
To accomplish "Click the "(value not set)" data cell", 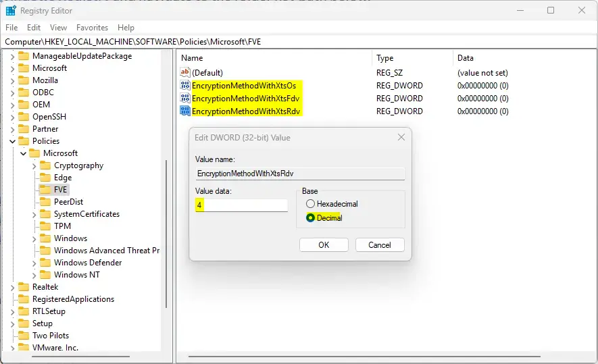I will (x=482, y=73).
